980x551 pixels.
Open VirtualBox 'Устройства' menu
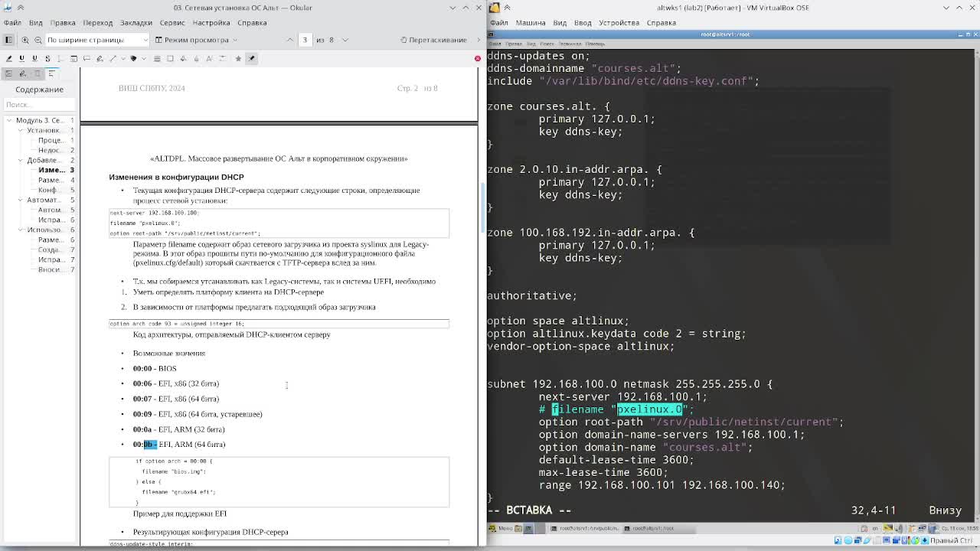(x=619, y=23)
